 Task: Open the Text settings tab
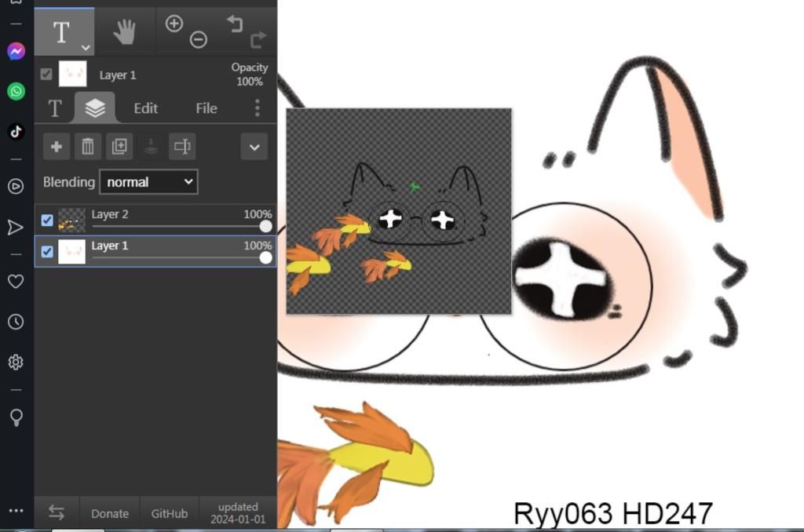(x=55, y=108)
